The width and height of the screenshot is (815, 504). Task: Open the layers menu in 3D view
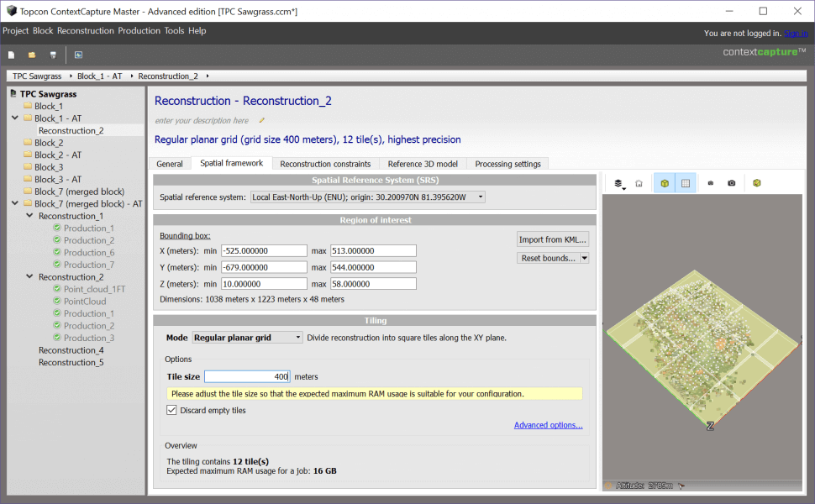(618, 183)
